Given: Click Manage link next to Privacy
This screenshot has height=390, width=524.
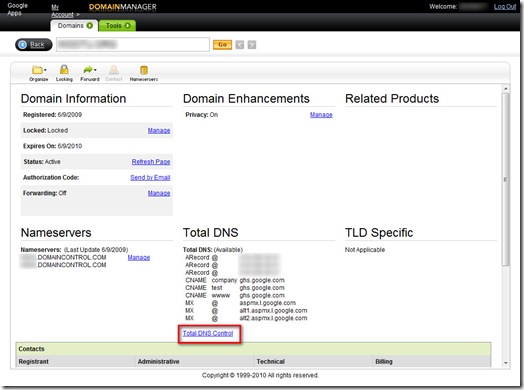Looking at the screenshot, I should (321, 115).
